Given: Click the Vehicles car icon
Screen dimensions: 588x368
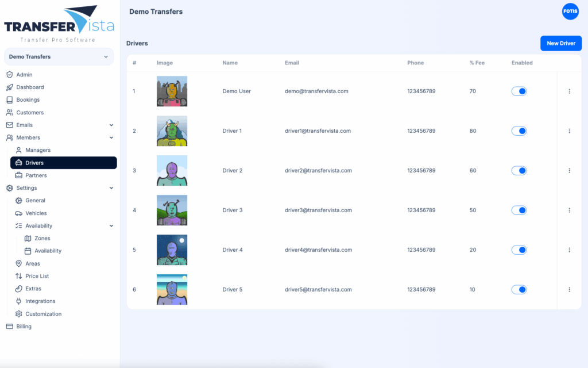Looking at the screenshot, I should click(x=19, y=213).
